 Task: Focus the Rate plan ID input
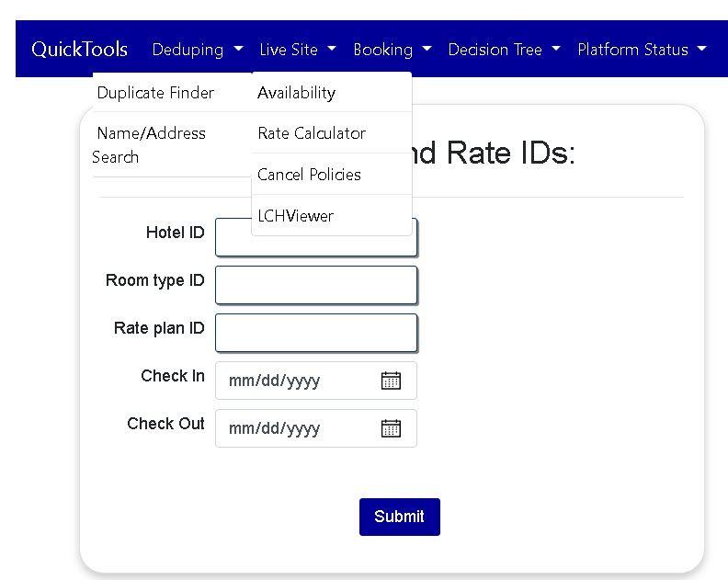tap(316, 333)
